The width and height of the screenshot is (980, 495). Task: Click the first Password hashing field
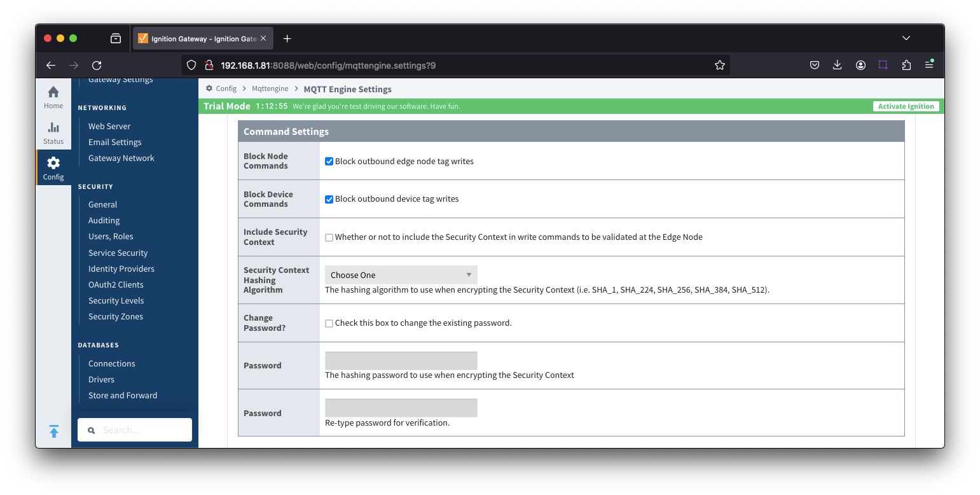click(x=401, y=361)
